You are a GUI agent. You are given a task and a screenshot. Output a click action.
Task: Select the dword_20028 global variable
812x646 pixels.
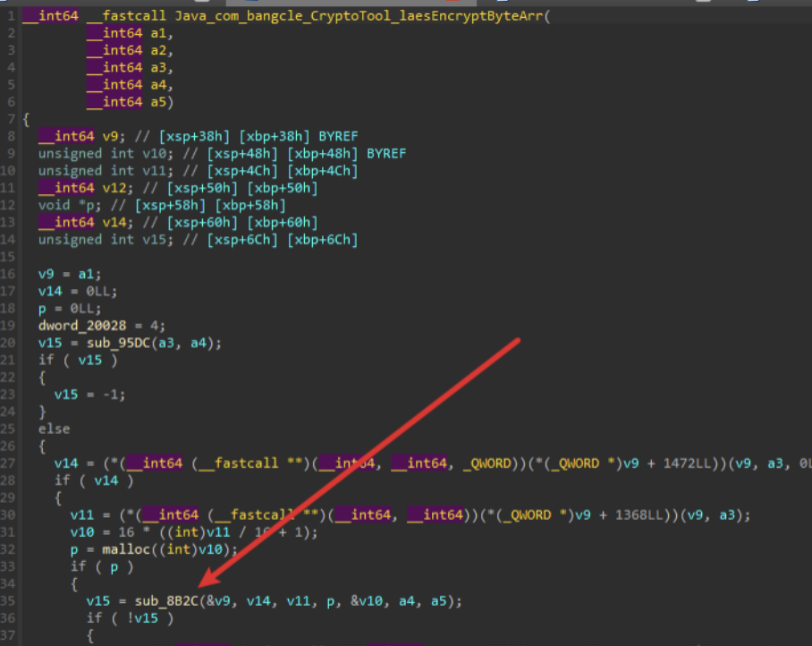[x=82, y=326]
